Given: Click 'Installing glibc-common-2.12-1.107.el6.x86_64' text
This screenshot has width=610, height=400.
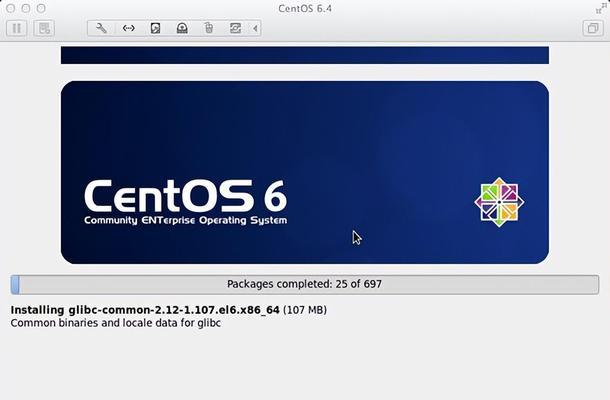Looking at the screenshot, I should 145,310.
